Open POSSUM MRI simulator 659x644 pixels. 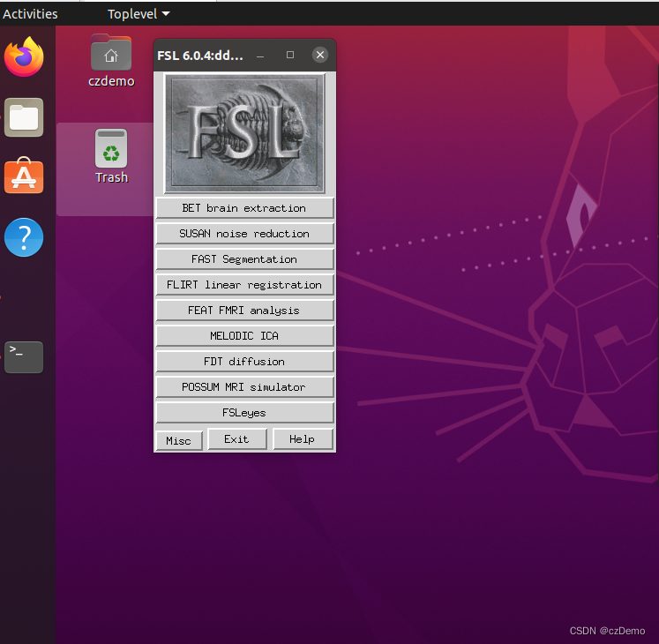[244, 387]
